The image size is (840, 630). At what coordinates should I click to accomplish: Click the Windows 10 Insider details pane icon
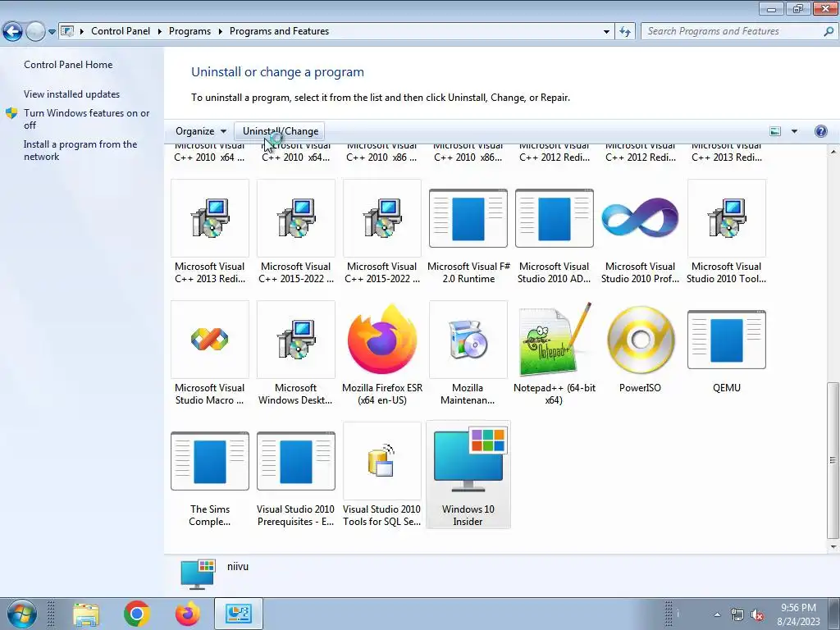tap(199, 573)
